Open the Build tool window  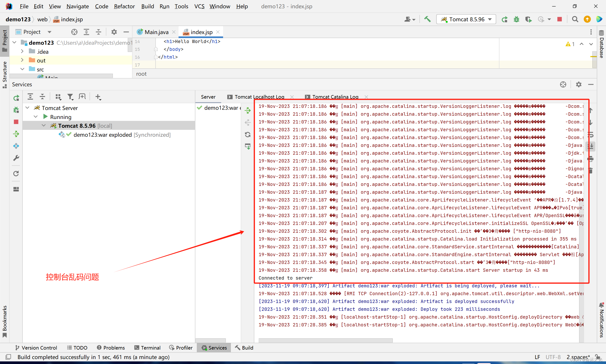[244, 348]
